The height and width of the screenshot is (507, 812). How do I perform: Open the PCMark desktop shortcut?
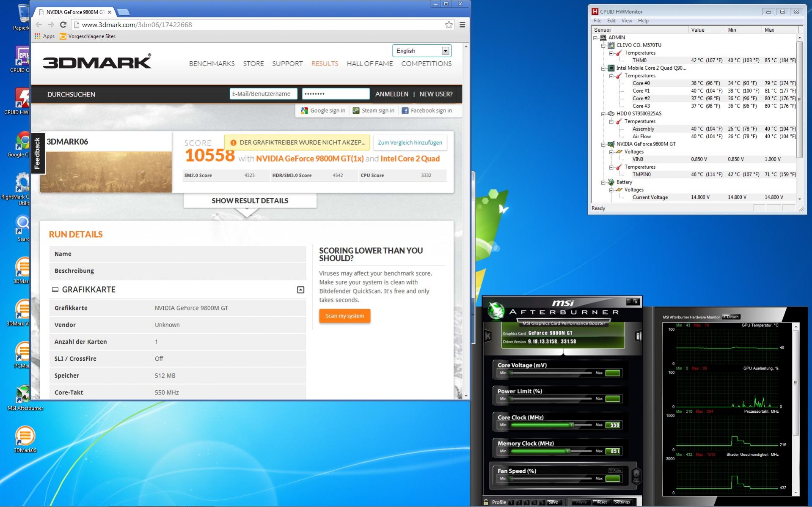point(22,355)
